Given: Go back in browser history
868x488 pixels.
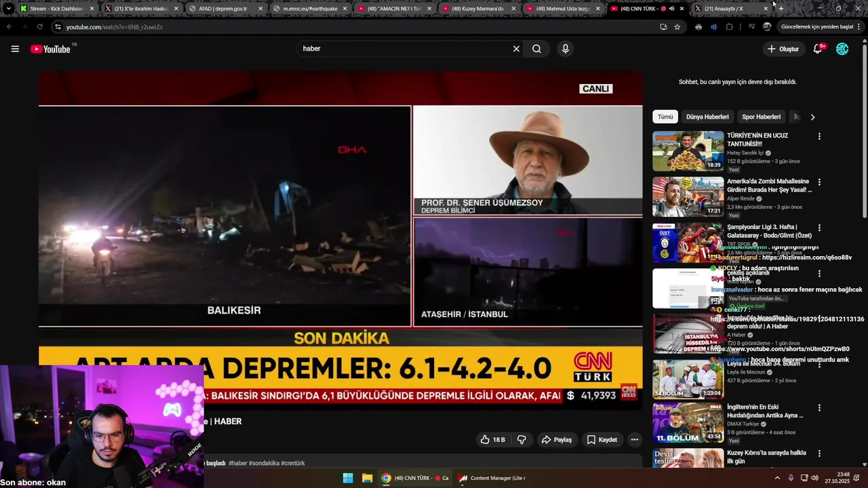Looking at the screenshot, I should point(9,27).
